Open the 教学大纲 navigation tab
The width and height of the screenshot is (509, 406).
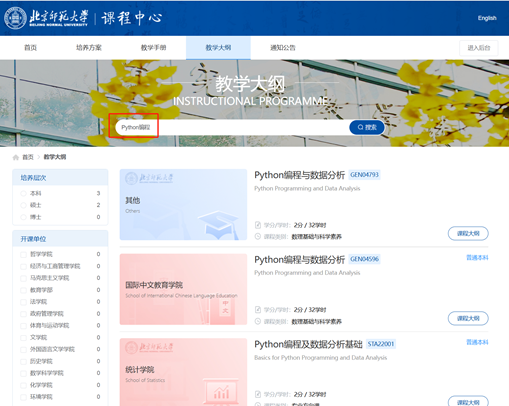(218, 48)
